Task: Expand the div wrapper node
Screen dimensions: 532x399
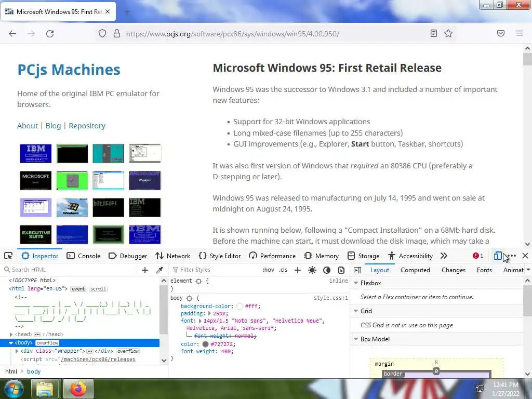Action: click(17, 351)
